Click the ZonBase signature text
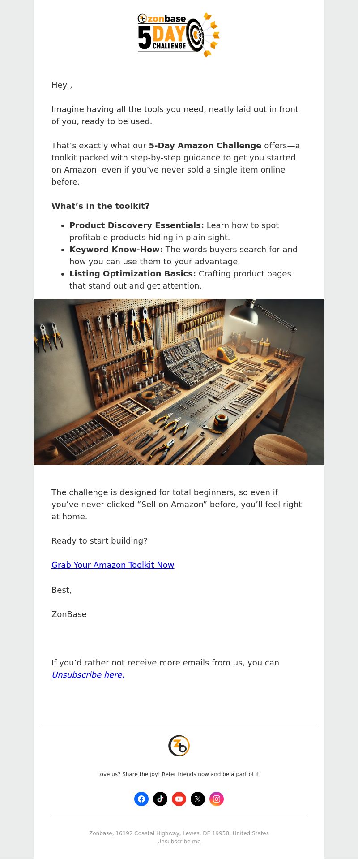Screen dimensions: 358x868 point(69,614)
